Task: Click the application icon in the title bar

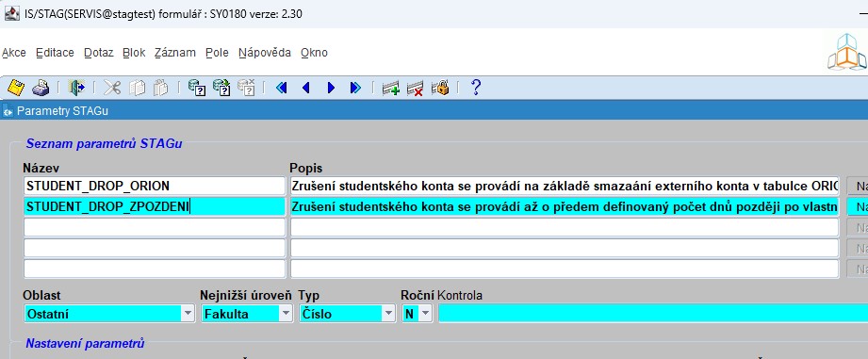Action: (x=11, y=13)
